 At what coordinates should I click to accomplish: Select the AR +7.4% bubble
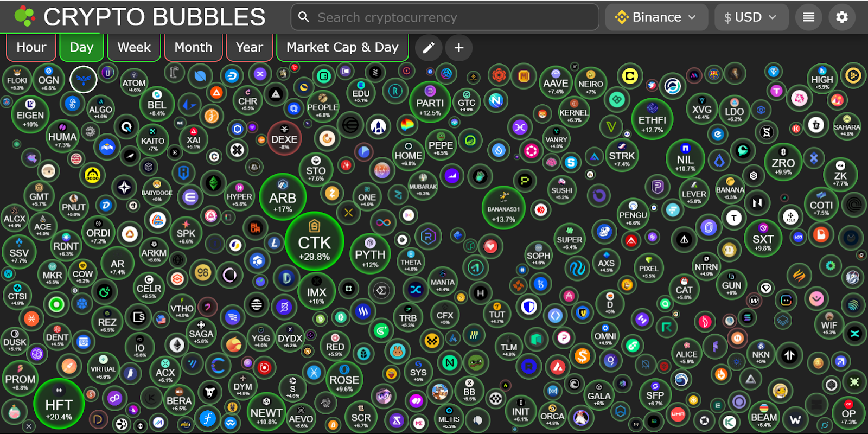point(118,264)
